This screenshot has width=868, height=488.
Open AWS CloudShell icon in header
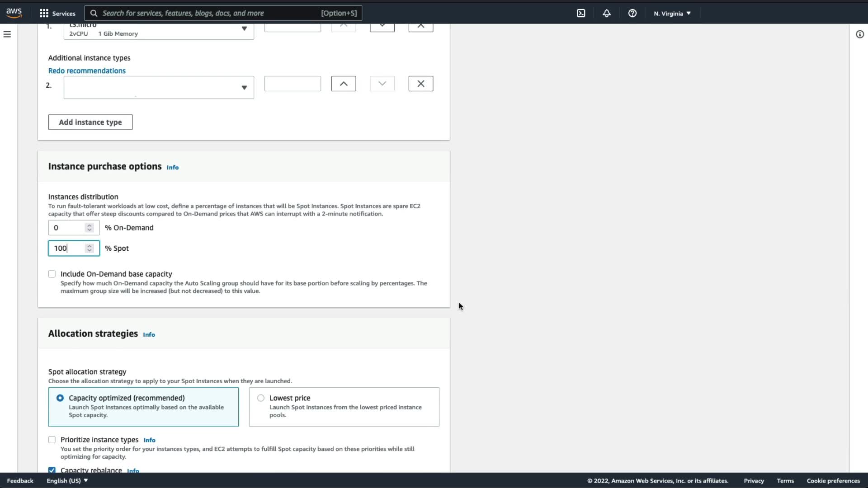pyautogui.click(x=581, y=13)
